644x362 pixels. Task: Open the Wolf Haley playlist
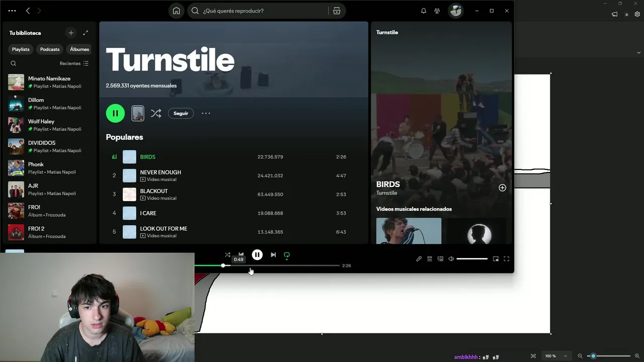(x=48, y=125)
